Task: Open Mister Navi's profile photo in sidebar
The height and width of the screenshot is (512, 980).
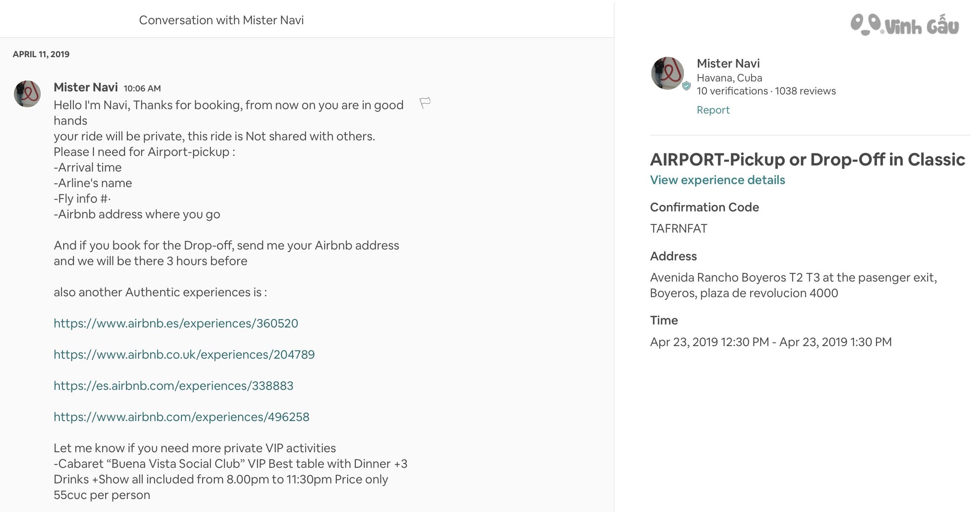Action: click(x=667, y=73)
